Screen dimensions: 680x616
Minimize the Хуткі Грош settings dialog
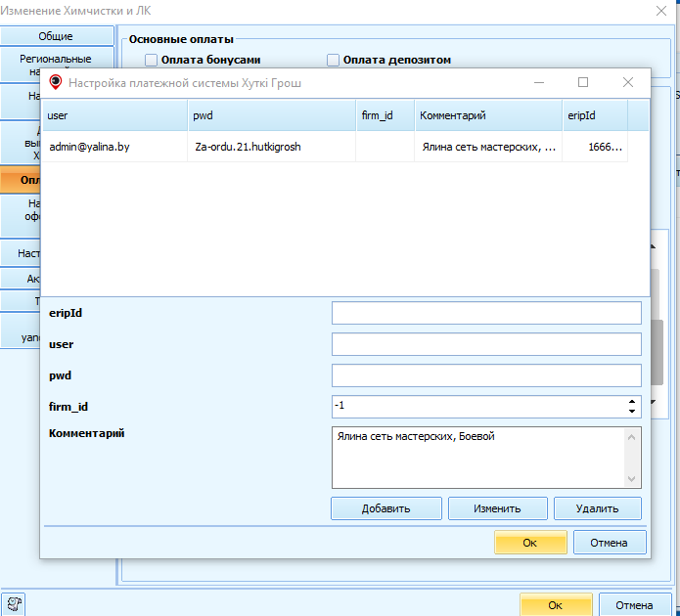(539, 83)
